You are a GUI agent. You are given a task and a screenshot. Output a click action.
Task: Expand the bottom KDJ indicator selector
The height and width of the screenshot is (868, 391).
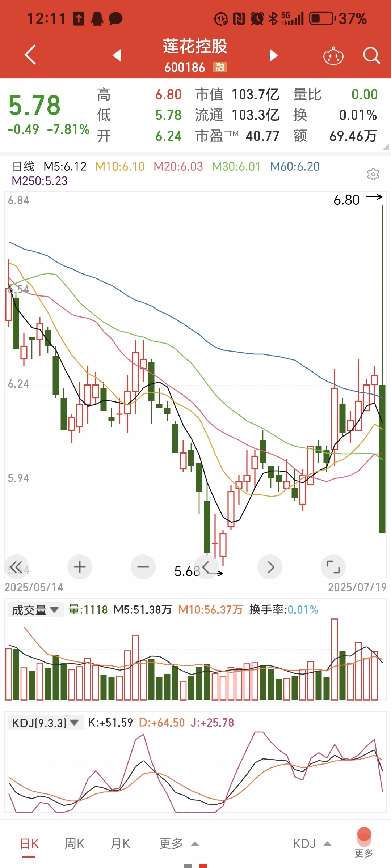tap(312, 844)
